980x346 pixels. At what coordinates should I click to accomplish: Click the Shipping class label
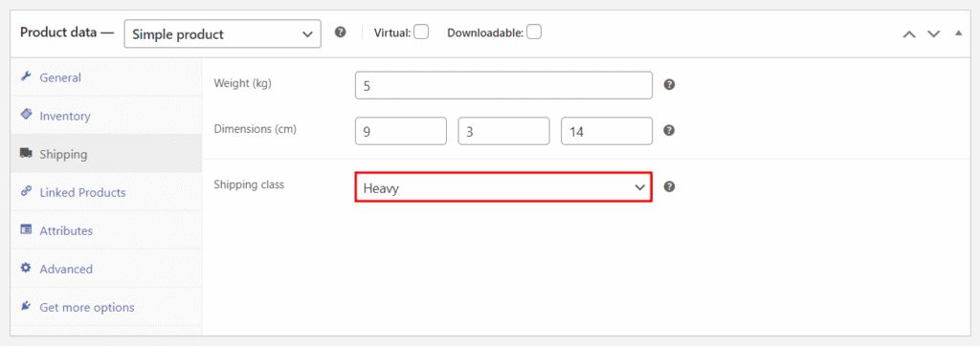pos(249,184)
